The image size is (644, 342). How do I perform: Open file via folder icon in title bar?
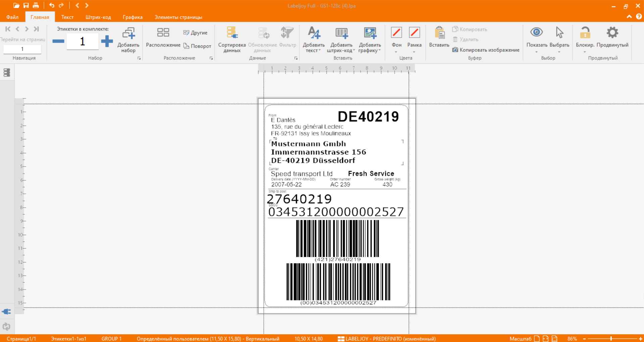[x=16, y=5]
